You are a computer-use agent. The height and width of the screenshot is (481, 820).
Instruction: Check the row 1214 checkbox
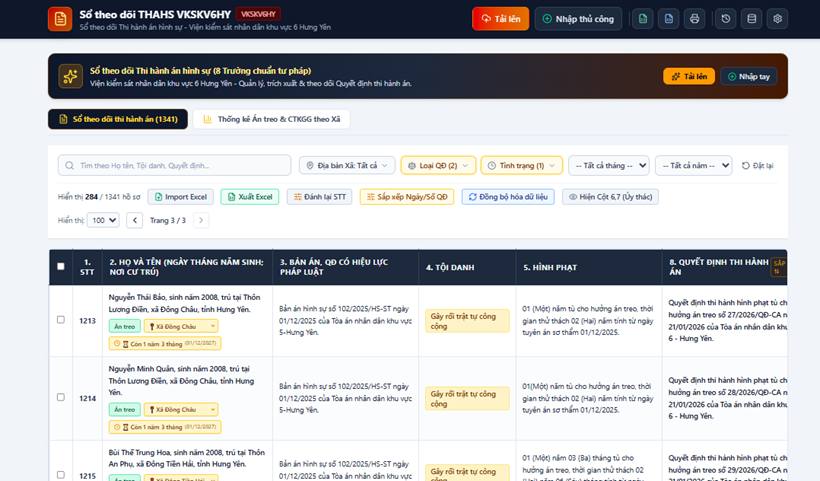point(61,397)
